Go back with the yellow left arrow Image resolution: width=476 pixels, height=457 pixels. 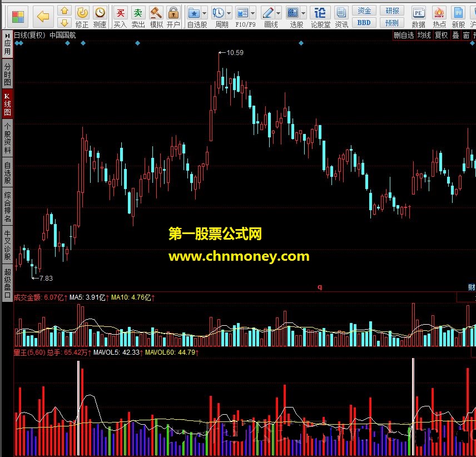coord(43,16)
